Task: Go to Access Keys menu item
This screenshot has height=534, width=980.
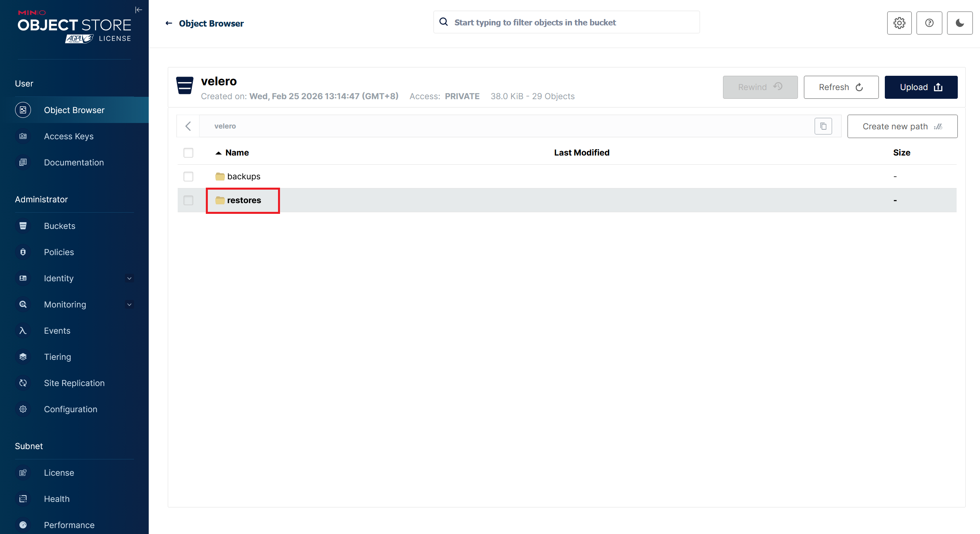Action: (69, 136)
